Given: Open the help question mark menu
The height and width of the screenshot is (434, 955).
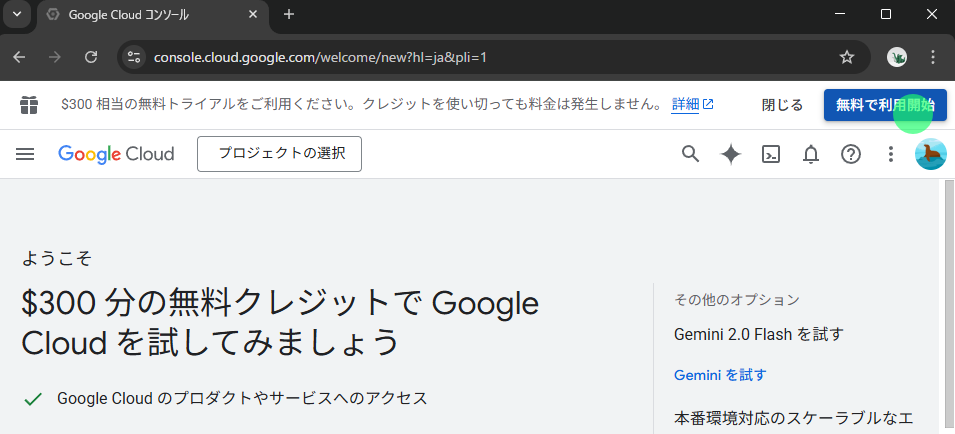Looking at the screenshot, I should 851,154.
